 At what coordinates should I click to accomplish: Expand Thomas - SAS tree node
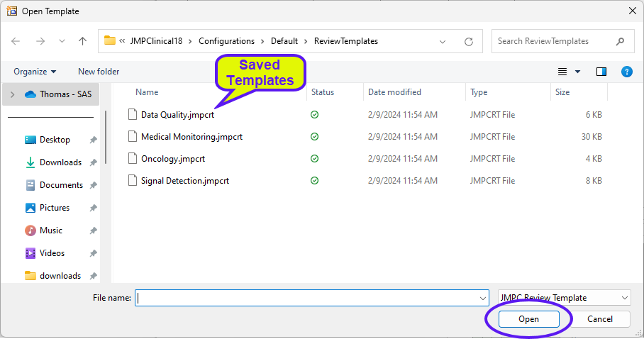12,94
